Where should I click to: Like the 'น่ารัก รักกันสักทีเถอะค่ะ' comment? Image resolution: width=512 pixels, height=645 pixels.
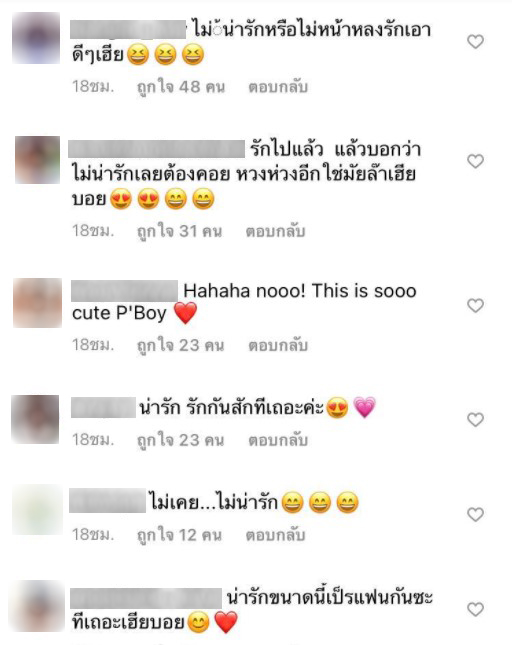[x=475, y=420]
